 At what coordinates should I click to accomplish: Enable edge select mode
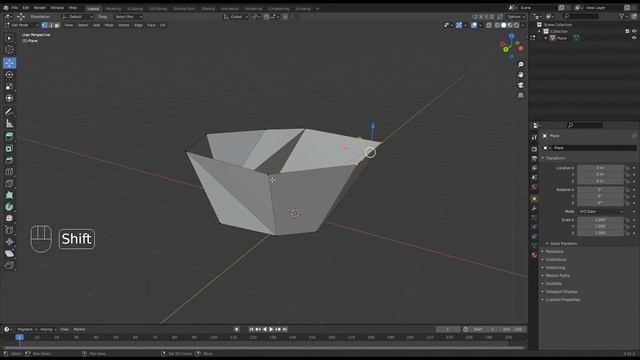click(x=51, y=25)
